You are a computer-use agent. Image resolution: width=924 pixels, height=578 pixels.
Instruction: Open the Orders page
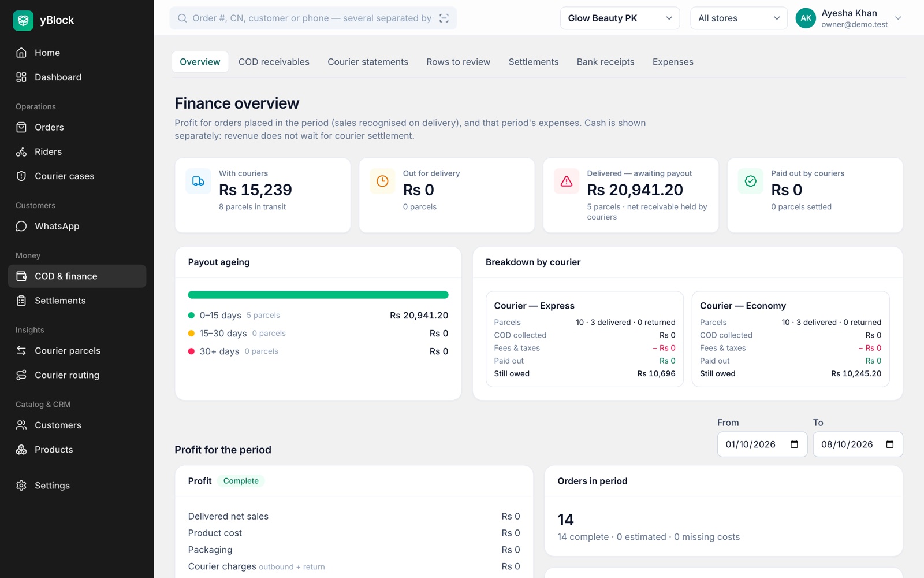[77, 127]
